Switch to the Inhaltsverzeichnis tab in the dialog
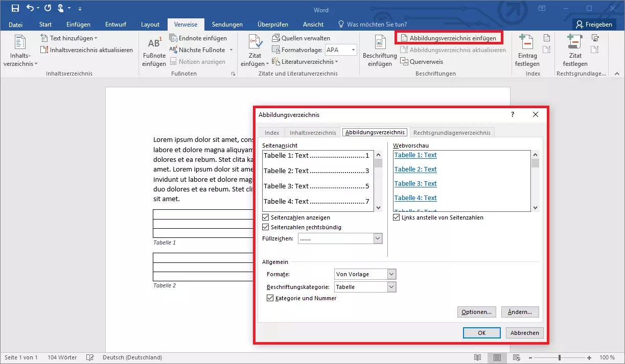Image resolution: width=625 pixels, height=364 pixels. pos(313,133)
